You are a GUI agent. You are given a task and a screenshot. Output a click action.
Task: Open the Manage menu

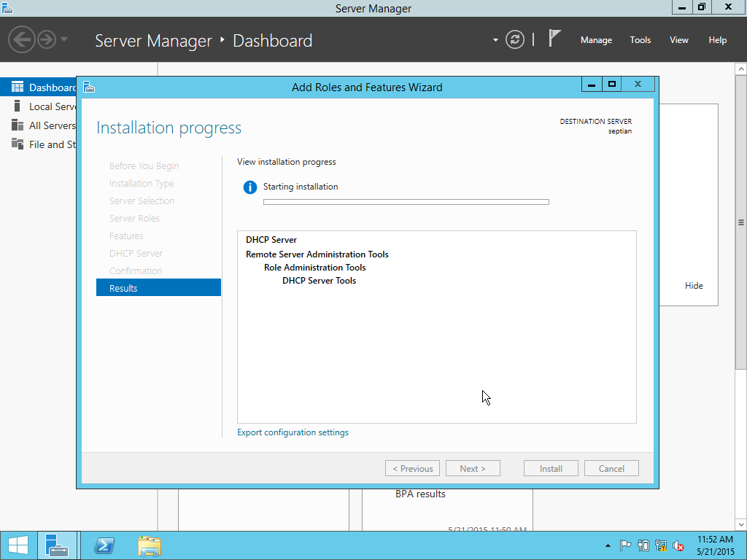596,40
